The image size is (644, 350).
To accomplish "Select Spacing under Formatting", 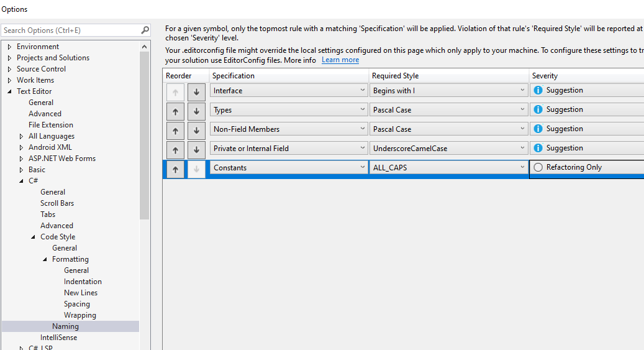I will click(77, 304).
